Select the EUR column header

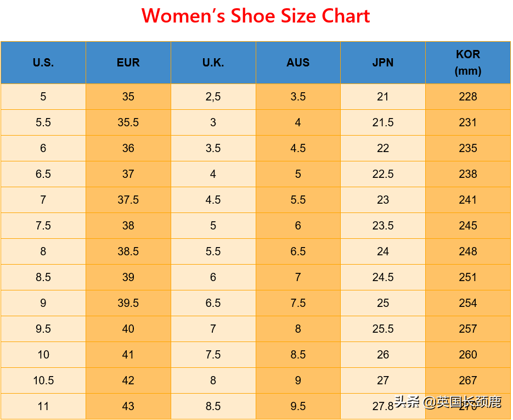[x=128, y=63]
